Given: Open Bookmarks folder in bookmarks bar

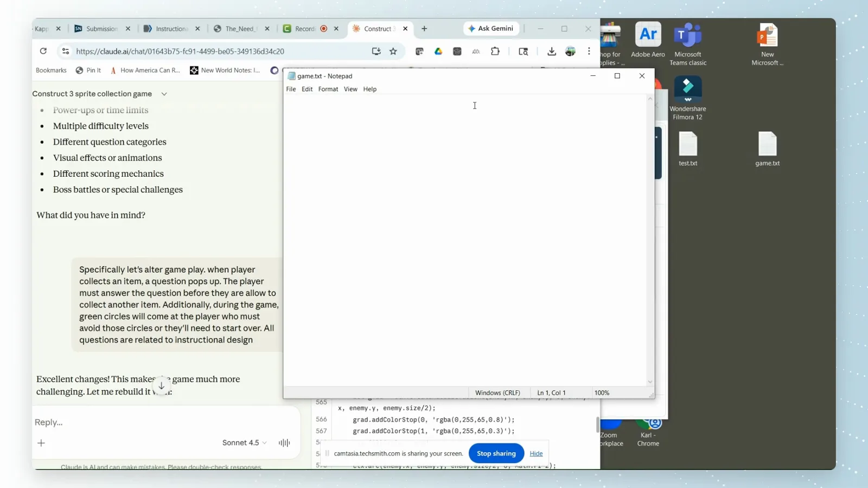Looking at the screenshot, I should [51, 70].
